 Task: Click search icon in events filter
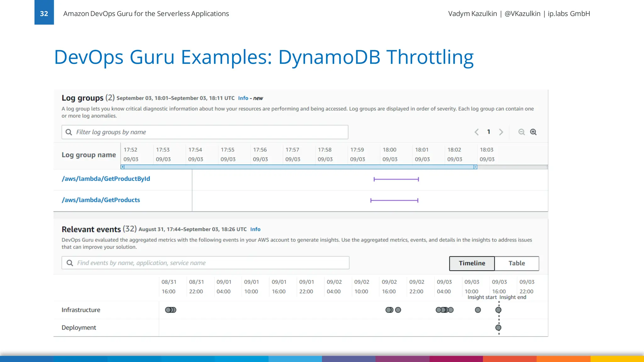click(x=70, y=263)
